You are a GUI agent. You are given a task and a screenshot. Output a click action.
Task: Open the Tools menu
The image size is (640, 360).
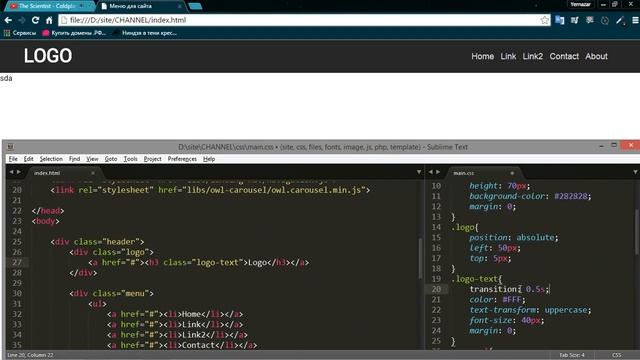click(131, 159)
